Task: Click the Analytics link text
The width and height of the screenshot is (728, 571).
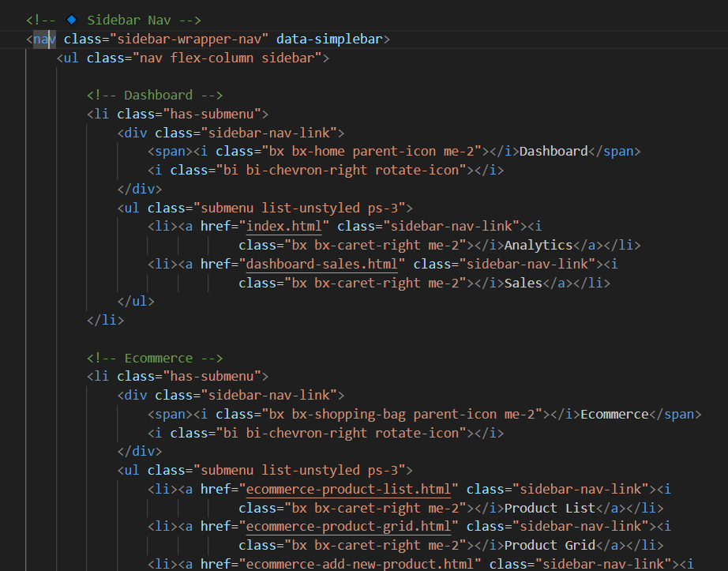Action: pos(538,245)
